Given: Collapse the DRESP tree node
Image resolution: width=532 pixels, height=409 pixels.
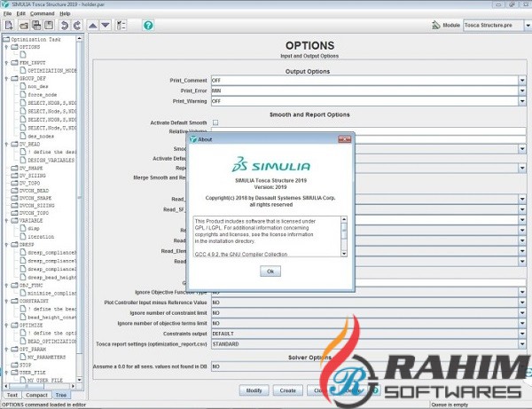Looking at the screenshot, I should [6, 244].
